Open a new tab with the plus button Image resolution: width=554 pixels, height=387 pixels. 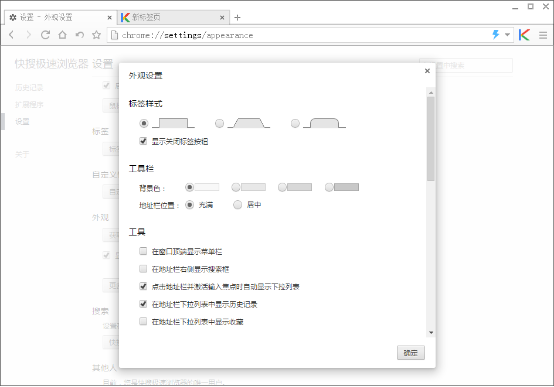pos(237,17)
